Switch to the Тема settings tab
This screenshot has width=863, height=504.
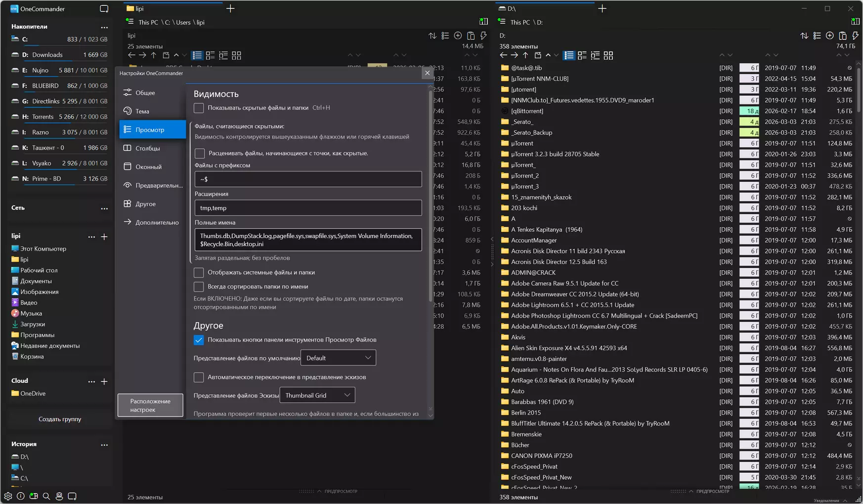click(142, 111)
